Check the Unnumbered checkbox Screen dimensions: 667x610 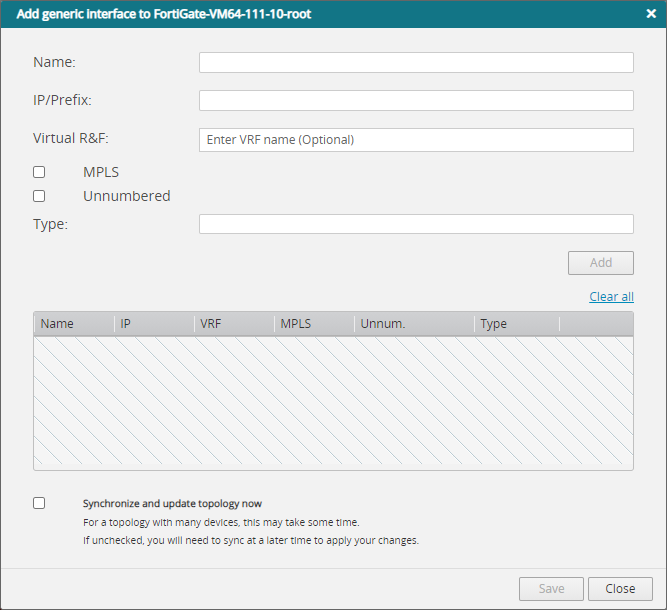pos(39,196)
